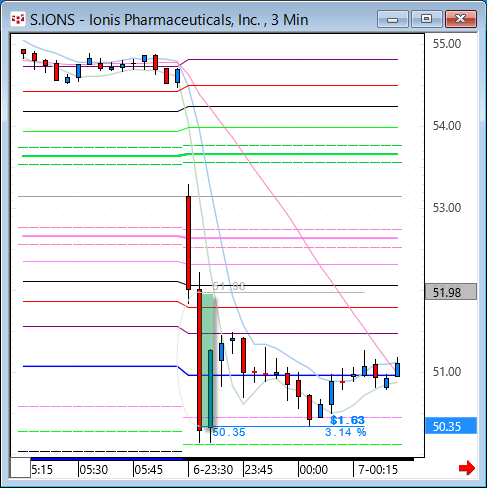
Task: Click the green shaded measurement rectangle
Action: pos(208,360)
